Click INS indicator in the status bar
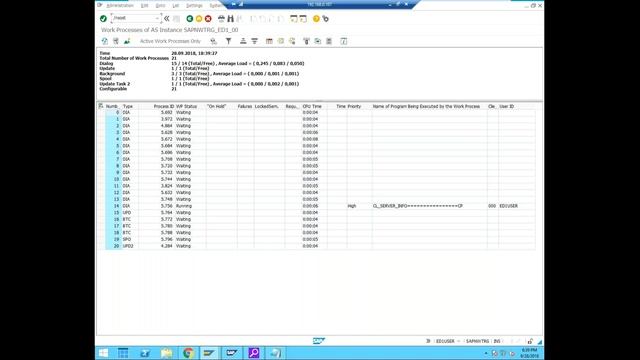The image size is (640, 360). pyautogui.click(x=497, y=341)
